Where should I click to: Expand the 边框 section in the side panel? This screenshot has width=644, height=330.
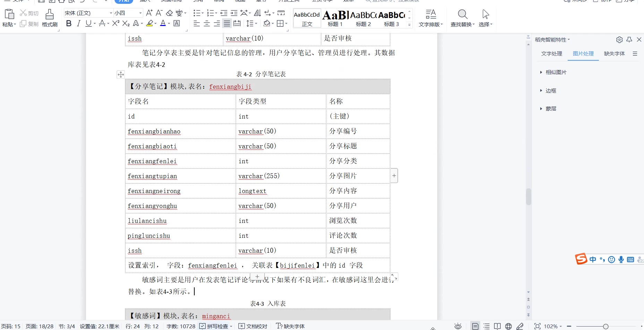tap(551, 91)
